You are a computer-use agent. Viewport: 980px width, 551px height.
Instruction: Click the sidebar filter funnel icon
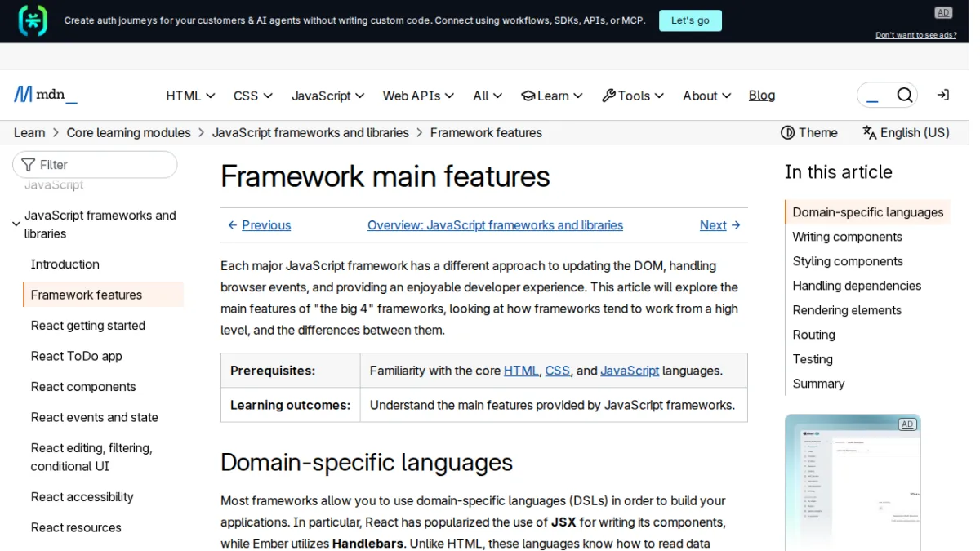click(29, 165)
